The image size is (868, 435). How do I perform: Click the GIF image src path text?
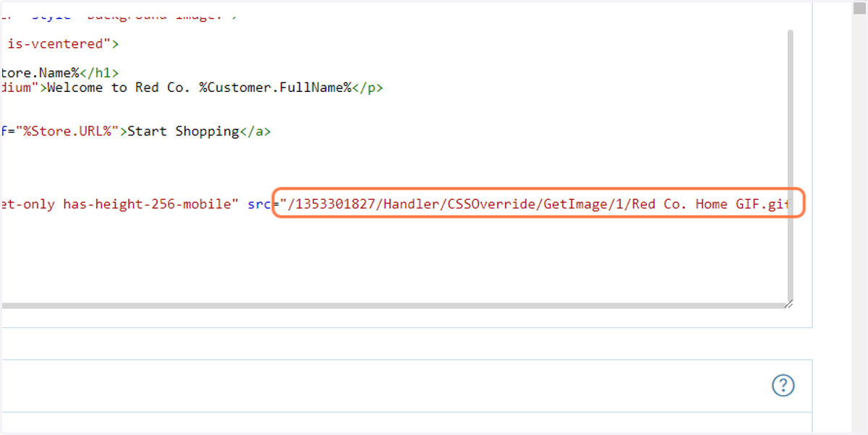point(535,204)
